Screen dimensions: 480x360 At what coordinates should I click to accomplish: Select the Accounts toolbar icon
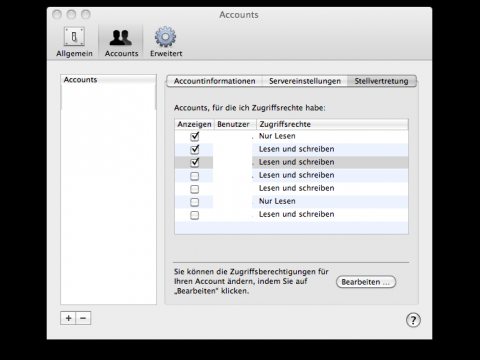pos(121,42)
